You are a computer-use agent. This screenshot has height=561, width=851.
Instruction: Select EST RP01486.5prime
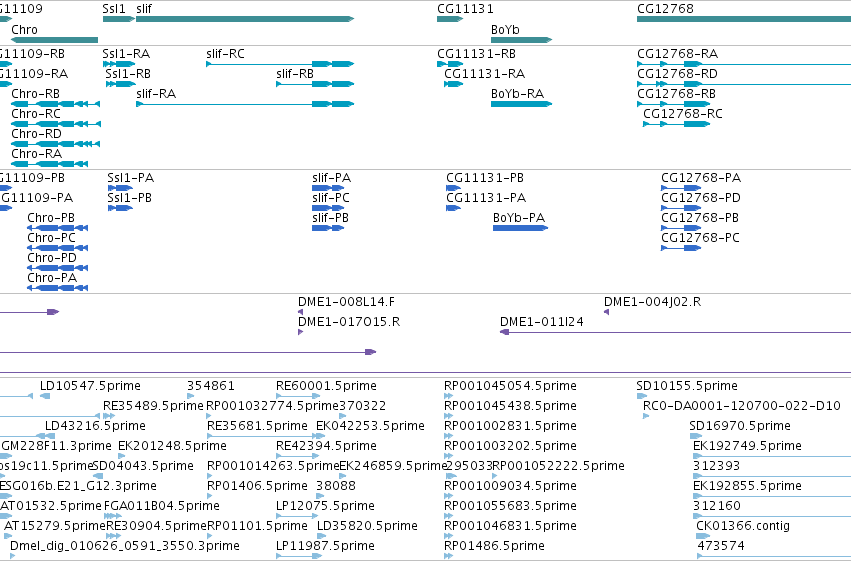494,547
